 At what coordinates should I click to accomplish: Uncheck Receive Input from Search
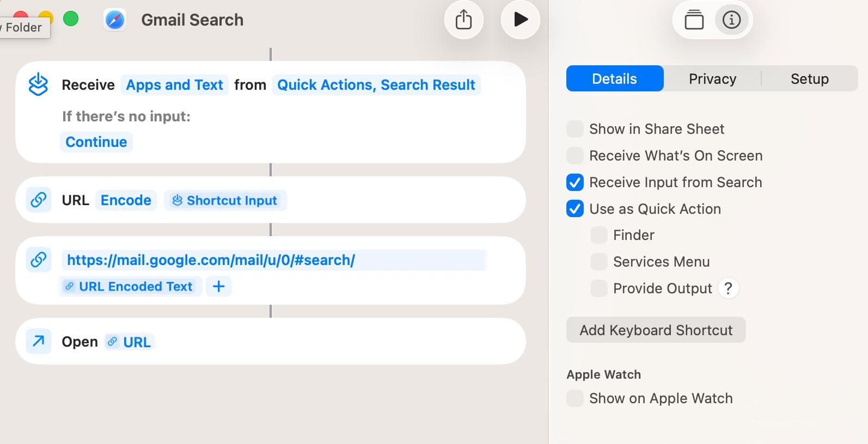click(x=575, y=182)
